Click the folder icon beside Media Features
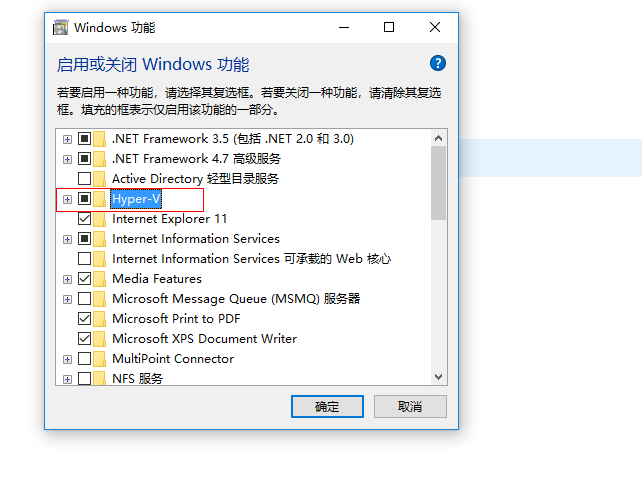This screenshot has height=498, width=642. point(99,279)
